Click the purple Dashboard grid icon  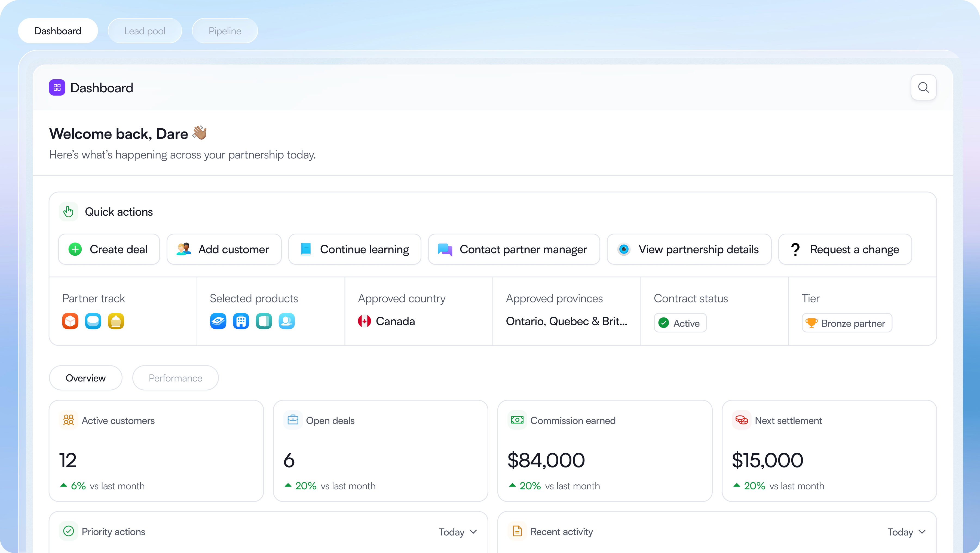point(57,87)
